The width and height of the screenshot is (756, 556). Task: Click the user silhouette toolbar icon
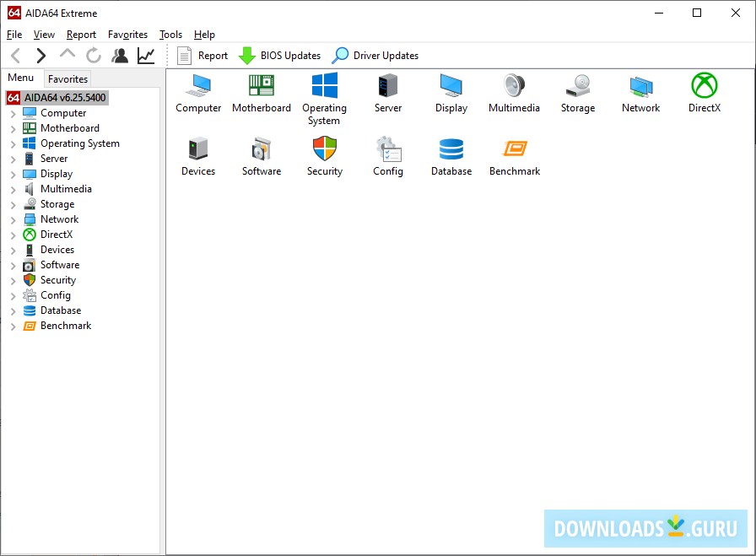(120, 56)
